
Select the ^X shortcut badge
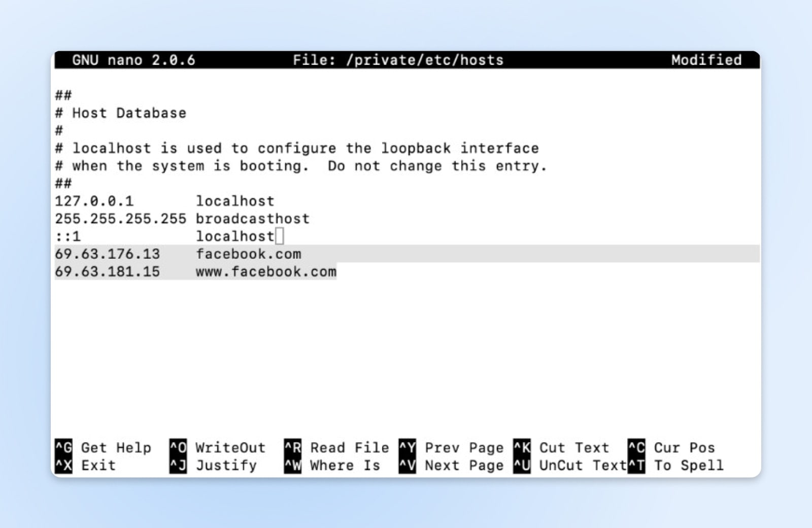point(63,465)
